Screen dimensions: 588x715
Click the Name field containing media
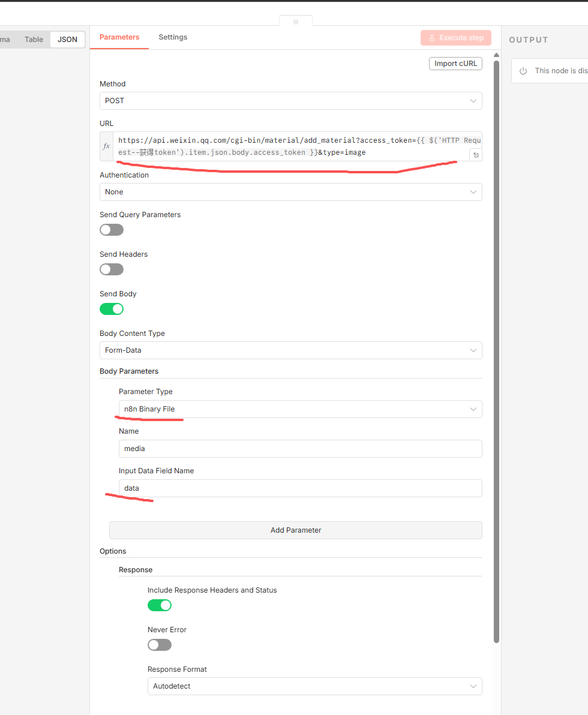point(300,449)
